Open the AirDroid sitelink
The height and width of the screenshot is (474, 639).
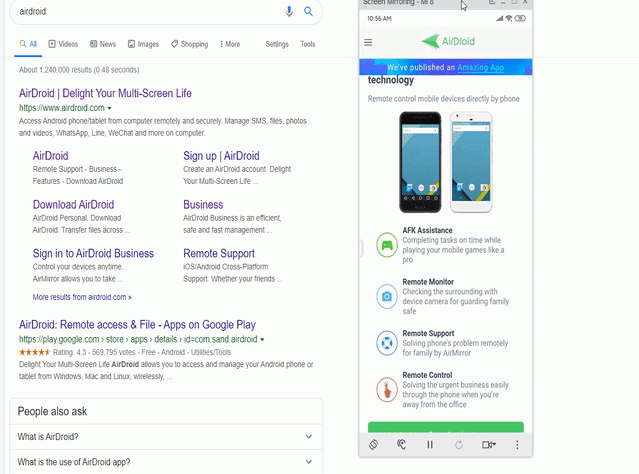(51, 156)
